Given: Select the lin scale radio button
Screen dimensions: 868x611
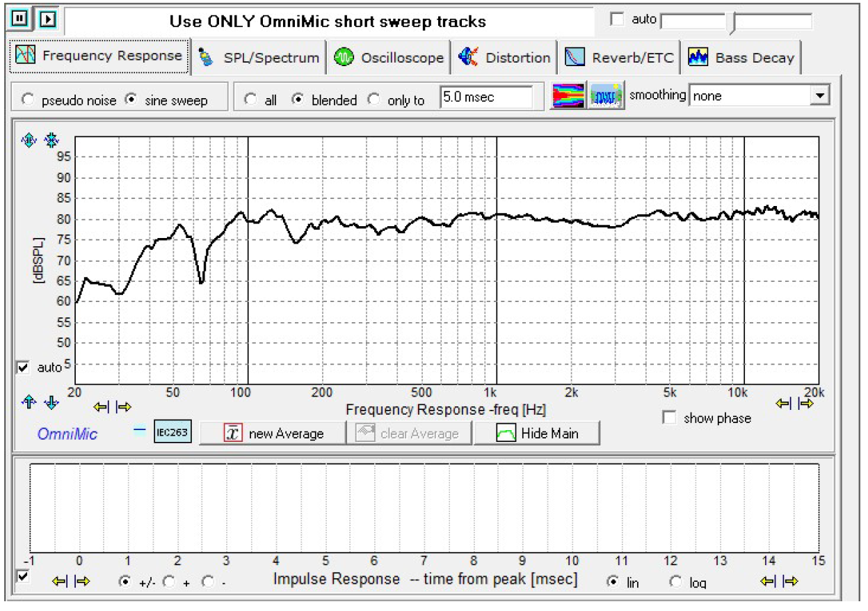Looking at the screenshot, I should (x=612, y=582).
